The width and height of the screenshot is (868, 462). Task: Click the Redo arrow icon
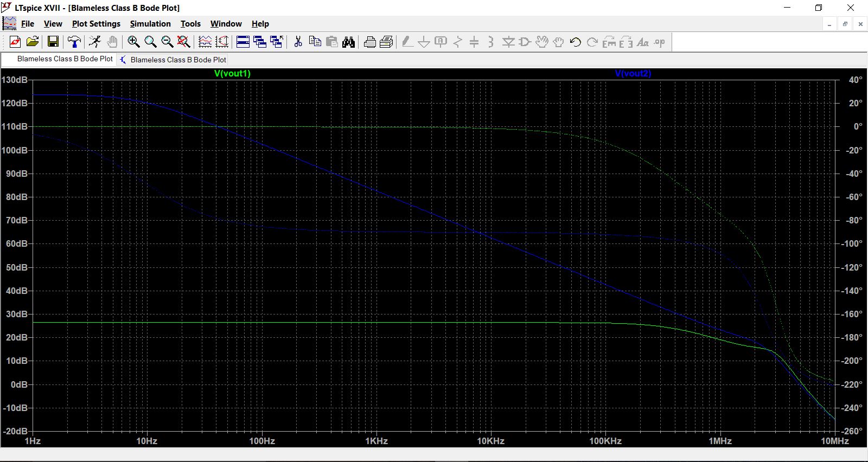(x=592, y=42)
